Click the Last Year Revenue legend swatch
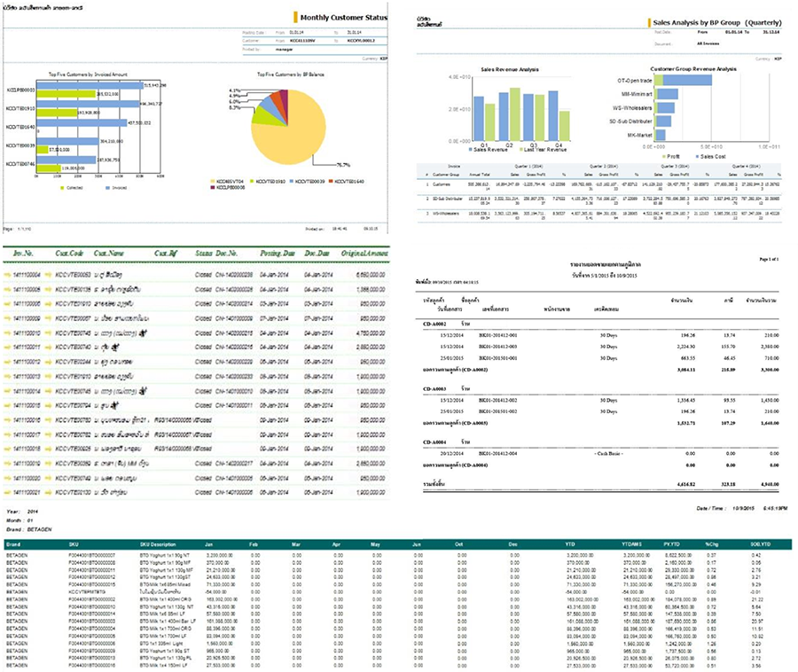Image resolution: width=798 pixels, height=672 pixels. pyautogui.click(x=521, y=150)
